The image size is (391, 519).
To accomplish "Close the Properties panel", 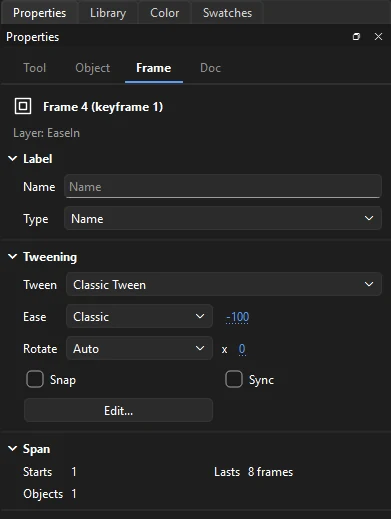I will [x=378, y=37].
